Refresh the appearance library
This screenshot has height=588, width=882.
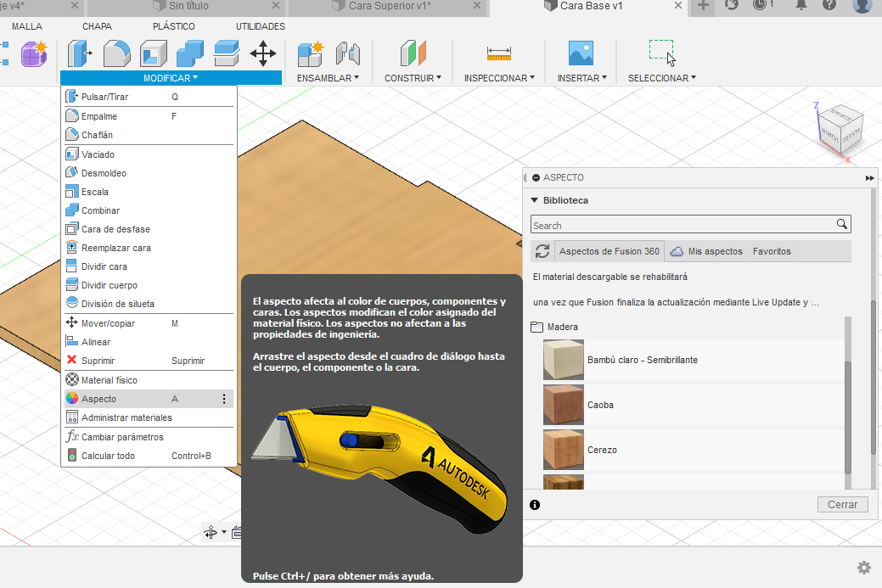click(542, 251)
